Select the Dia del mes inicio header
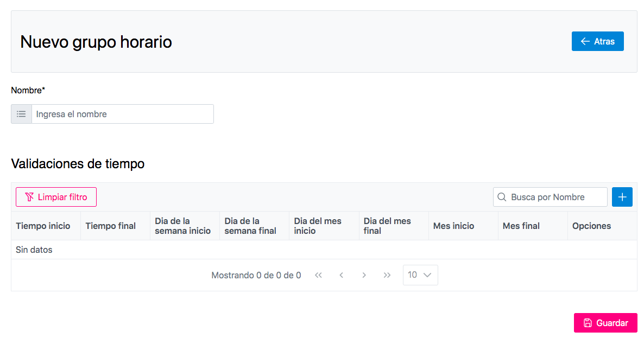 pyautogui.click(x=318, y=226)
